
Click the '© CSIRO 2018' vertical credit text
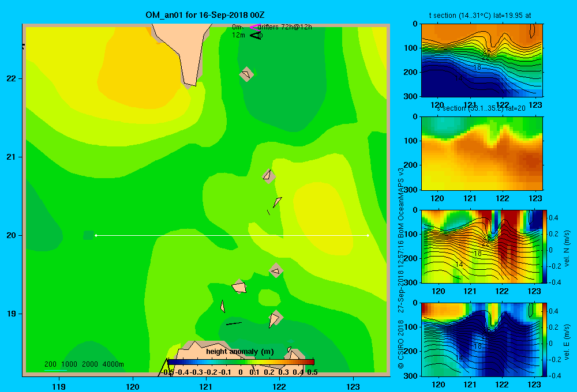[x=401, y=344]
